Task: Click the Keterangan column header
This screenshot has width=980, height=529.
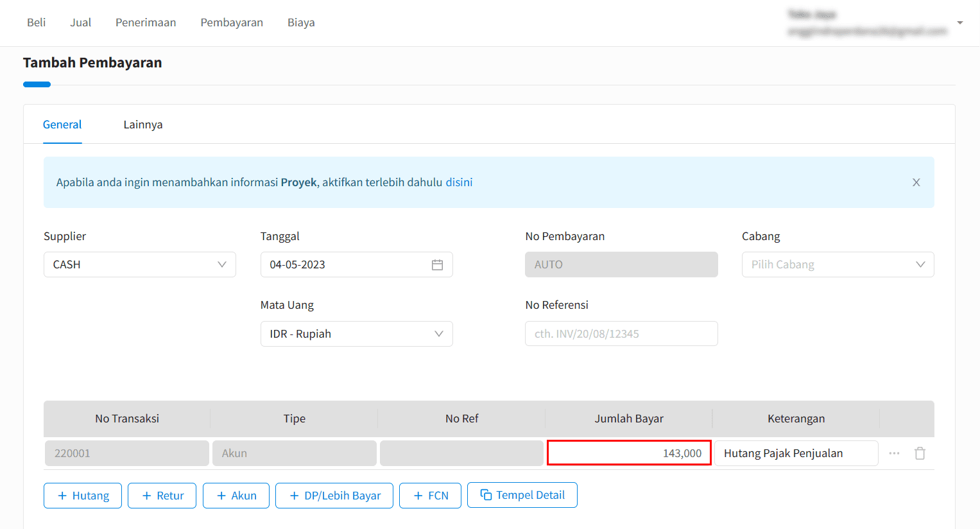Action: (796, 419)
